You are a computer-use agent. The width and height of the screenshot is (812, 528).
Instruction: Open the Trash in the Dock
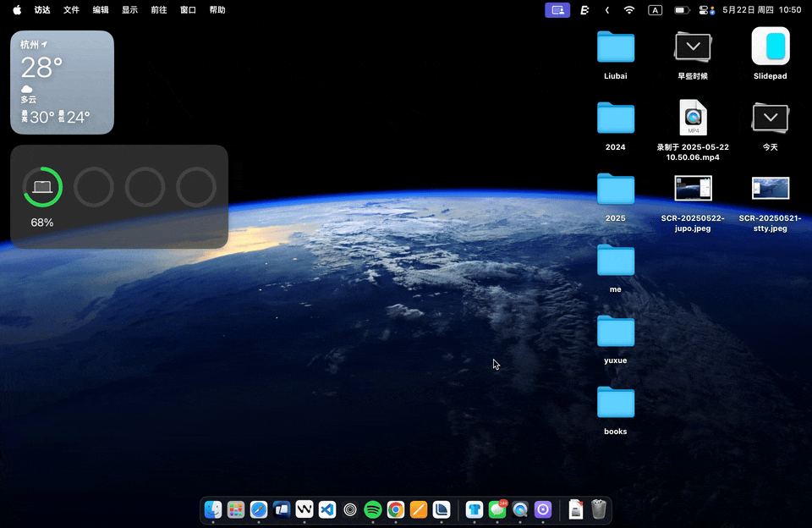click(x=599, y=510)
